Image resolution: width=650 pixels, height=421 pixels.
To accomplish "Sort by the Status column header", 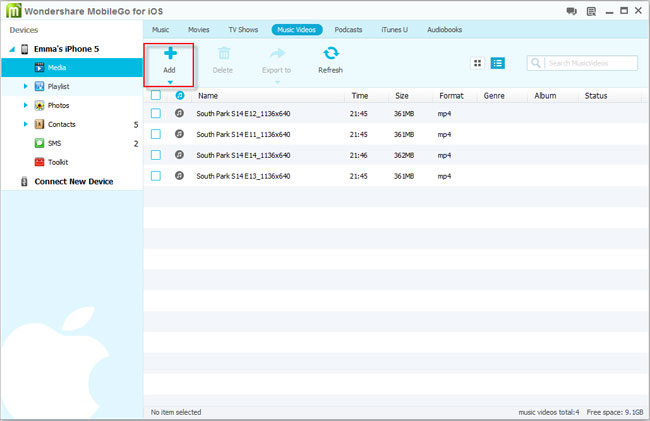I will point(596,96).
